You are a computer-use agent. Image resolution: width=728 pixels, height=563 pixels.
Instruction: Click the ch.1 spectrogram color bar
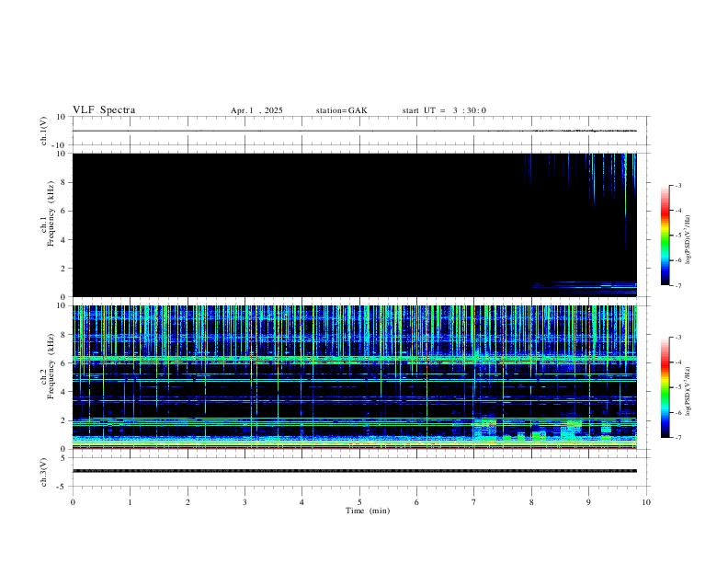(665, 236)
